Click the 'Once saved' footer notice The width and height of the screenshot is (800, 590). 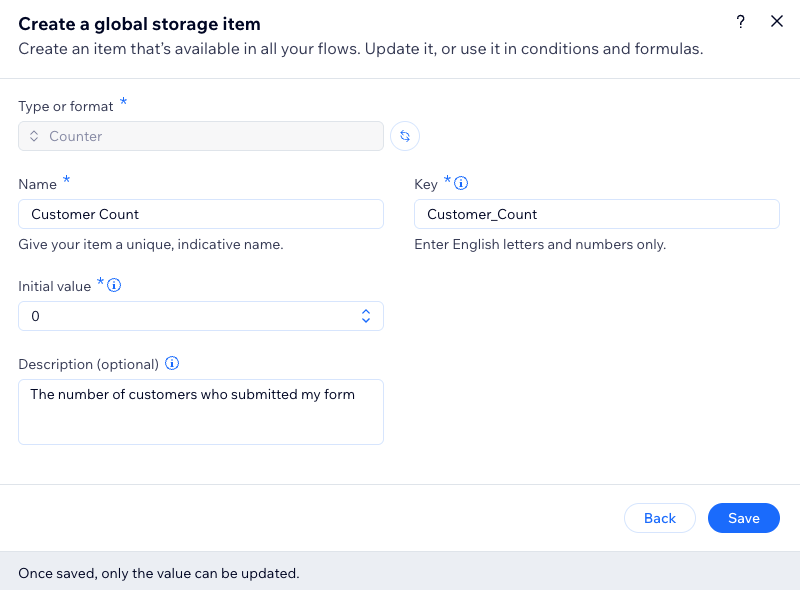159,573
